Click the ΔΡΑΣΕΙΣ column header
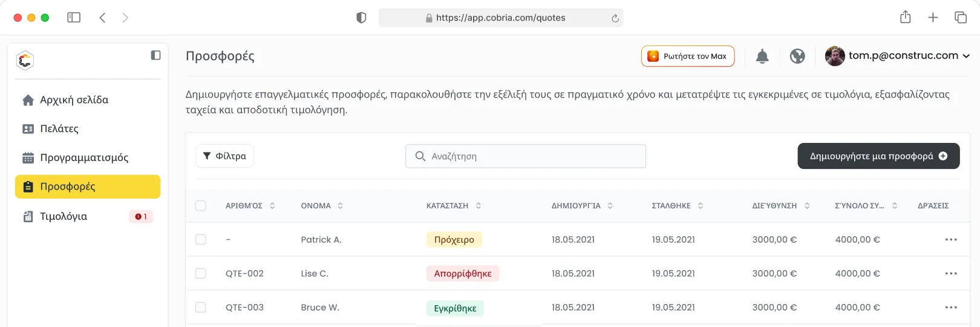Viewport: 980px width, 327px height. [933, 206]
